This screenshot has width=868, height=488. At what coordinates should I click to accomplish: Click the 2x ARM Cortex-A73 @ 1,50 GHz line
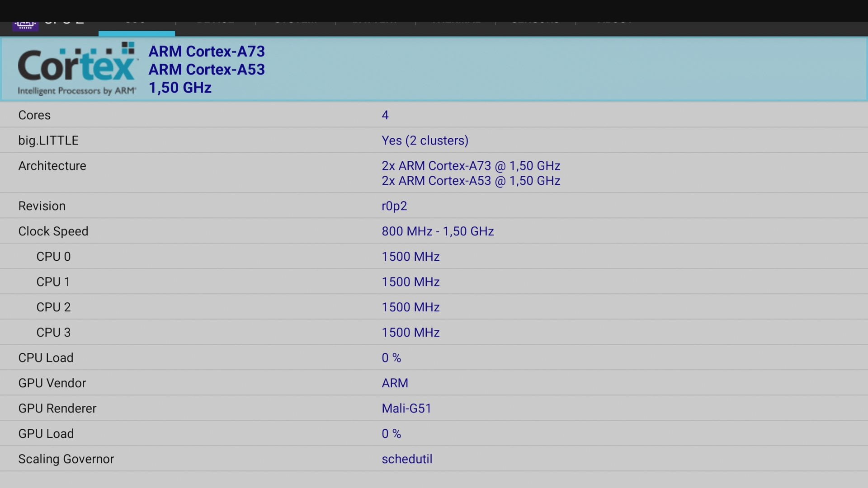(x=471, y=166)
